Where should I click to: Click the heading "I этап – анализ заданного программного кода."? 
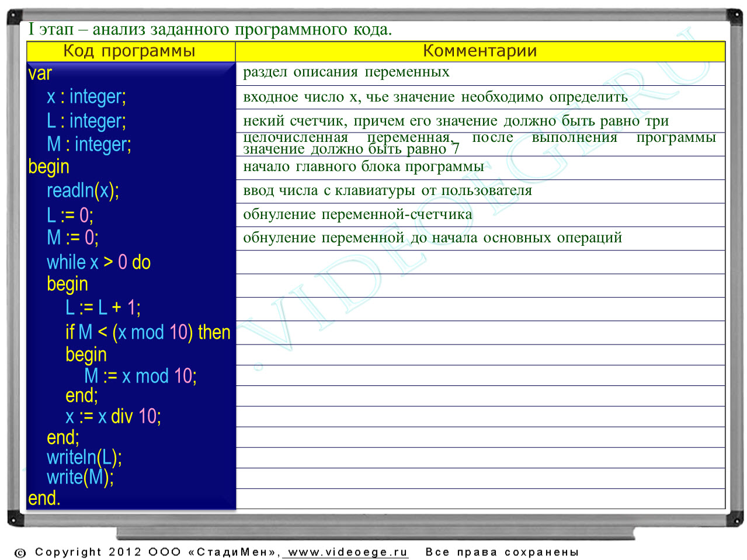point(210,29)
